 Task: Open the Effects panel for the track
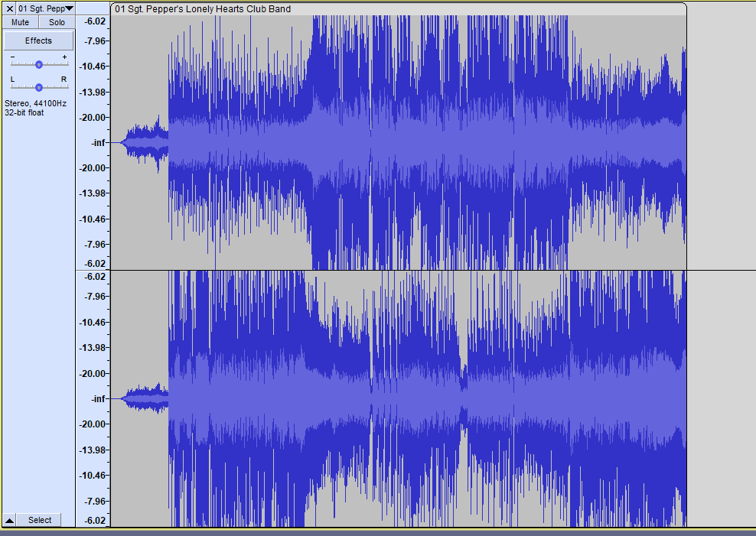(x=38, y=40)
